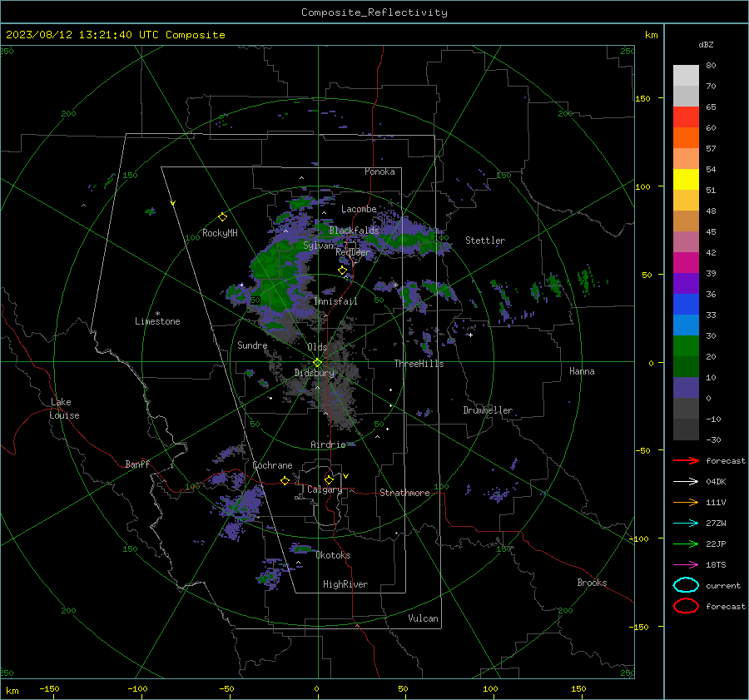Click the yellow v marker northeast of Calgary
This screenshot has height=700, width=749.
tap(346, 476)
